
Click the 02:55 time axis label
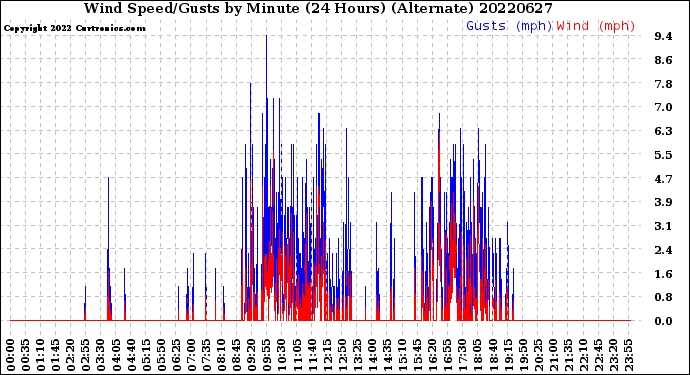[x=86, y=355]
